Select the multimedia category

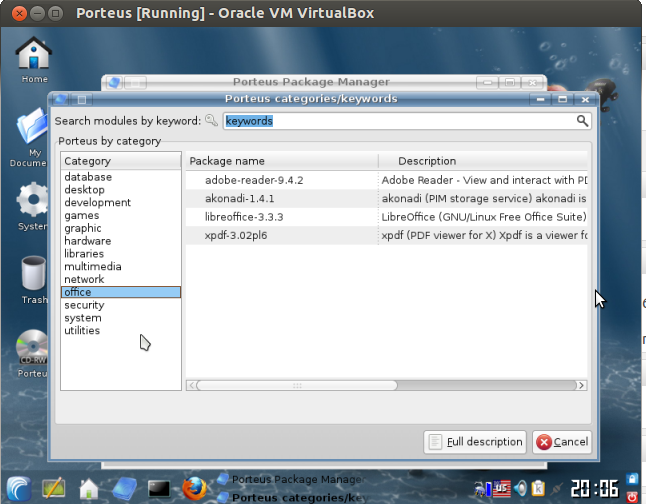pyautogui.click(x=121, y=266)
